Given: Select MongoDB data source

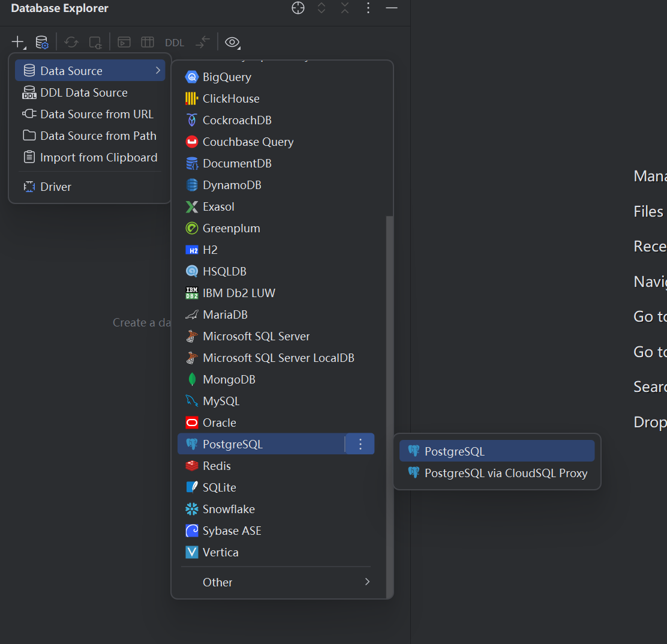Looking at the screenshot, I should [276, 380].
